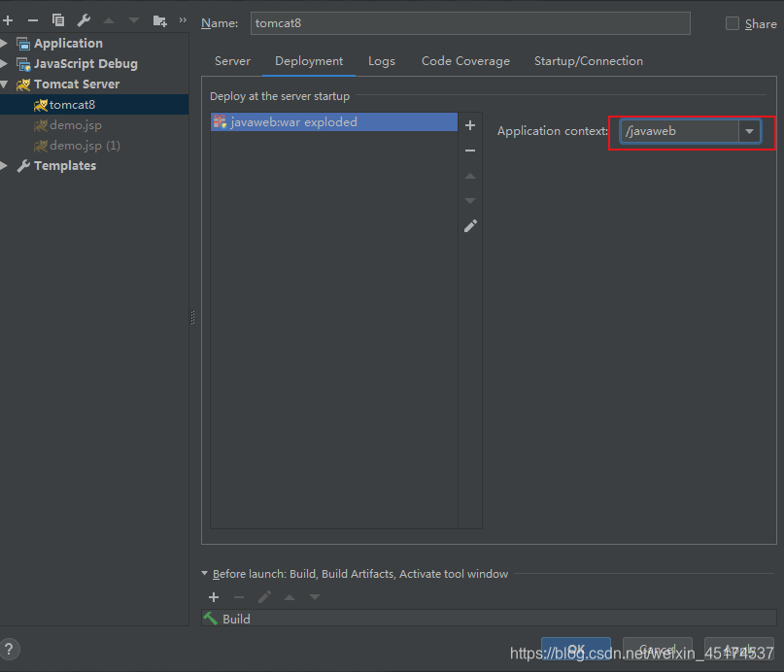This screenshot has width=784, height=672.
Task: Remove the selected configuration with minus icon
Action: [x=33, y=20]
